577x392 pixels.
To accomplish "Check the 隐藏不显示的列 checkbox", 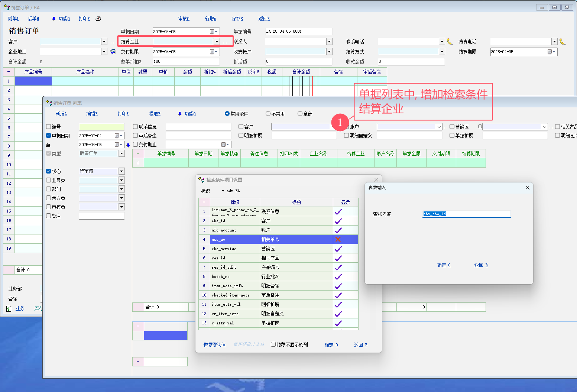I will point(273,344).
